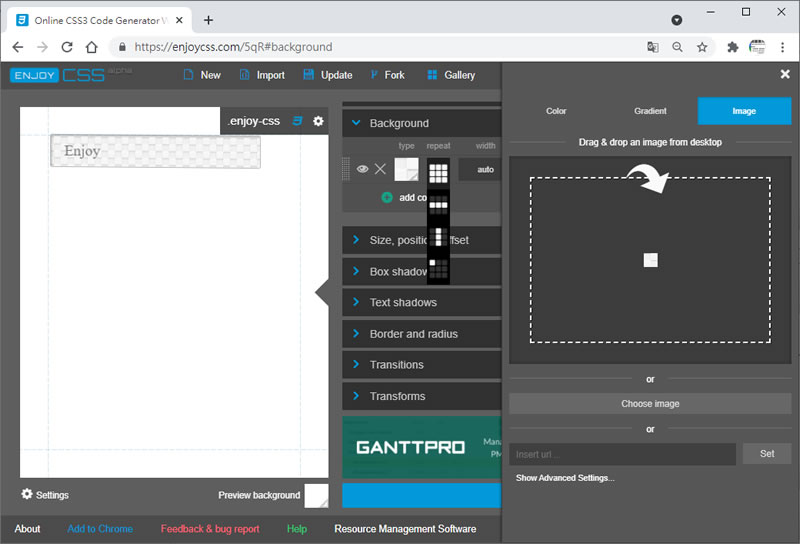
Task: Expand the Border and radius section
Action: pyautogui.click(x=421, y=334)
